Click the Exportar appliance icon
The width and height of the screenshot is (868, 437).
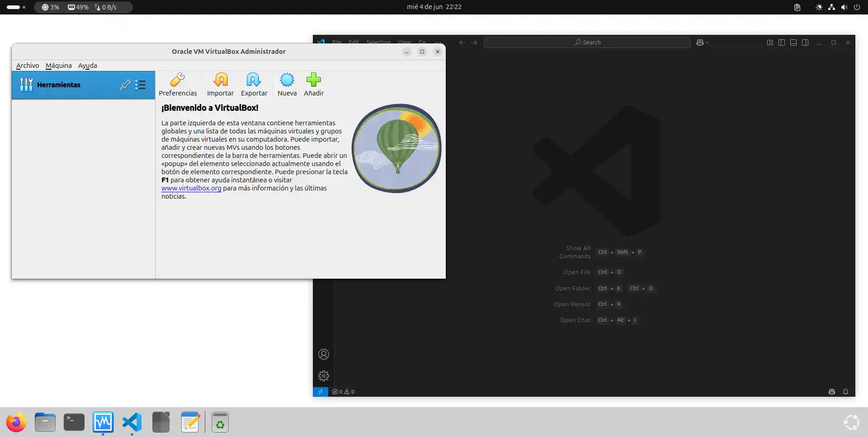254,85
